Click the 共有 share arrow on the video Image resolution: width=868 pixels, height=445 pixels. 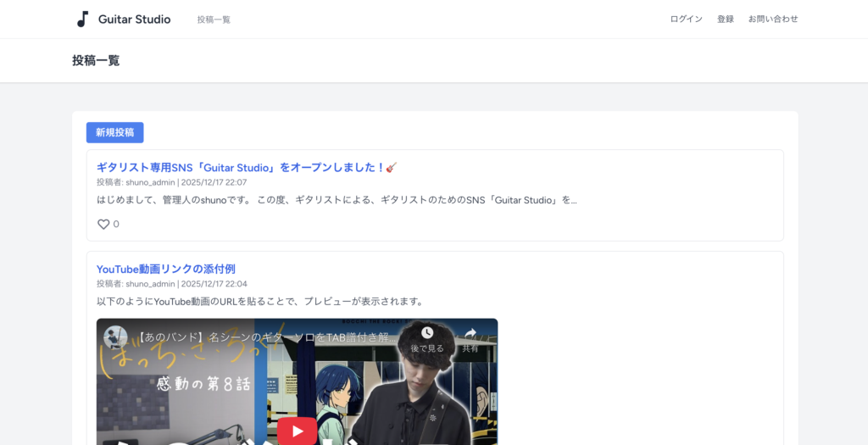(470, 333)
